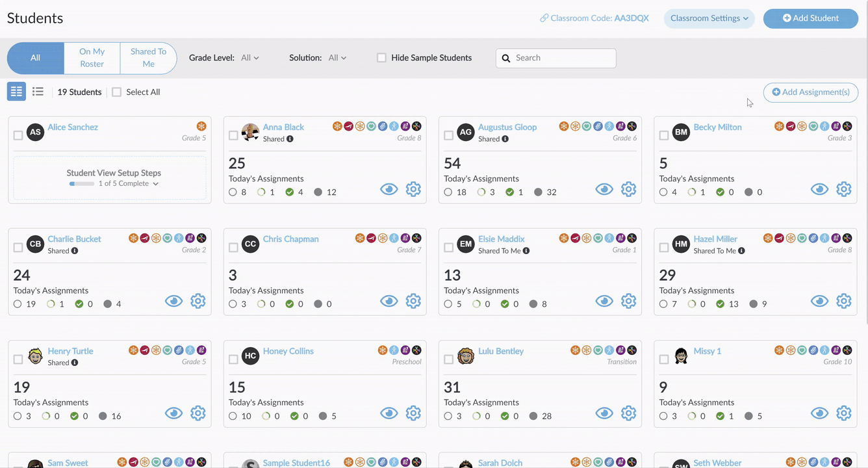This screenshot has height=468, width=868.
Task: Copy the Classroom Code AA3DQX link
Action: coord(594,18)
